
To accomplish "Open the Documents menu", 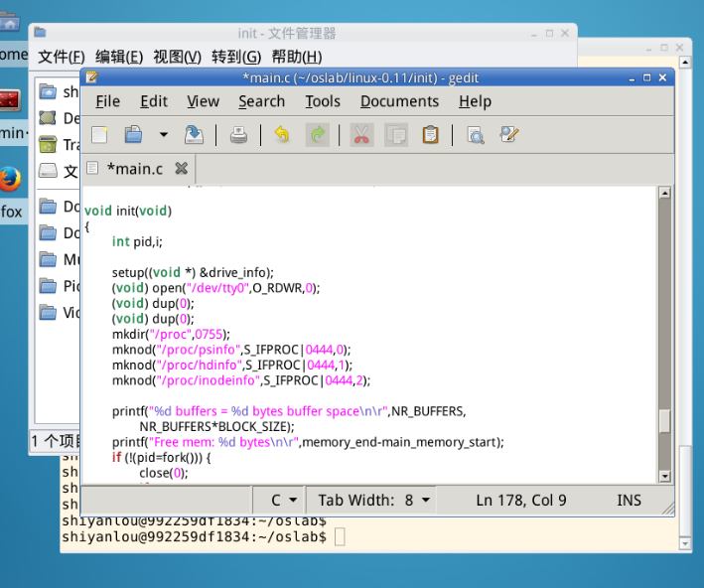I will (399, 101).
